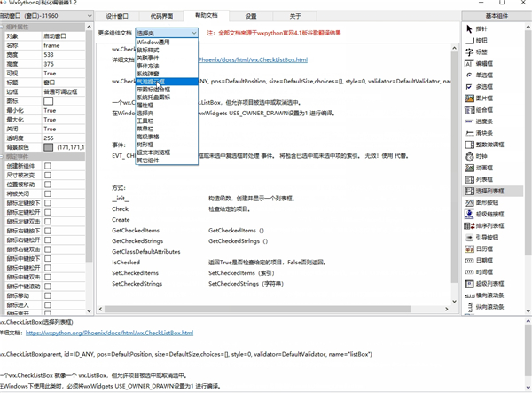
Task: Select the 指针 pointer tool
Action: pos(477,29)
